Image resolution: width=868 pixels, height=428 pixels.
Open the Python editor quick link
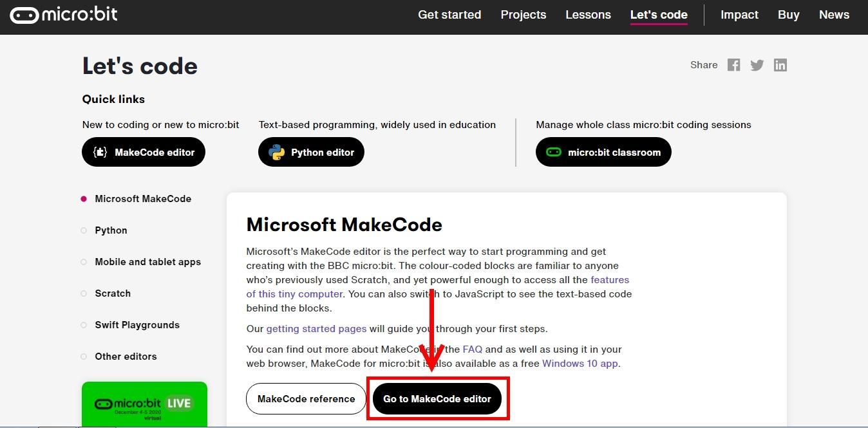[x=311, y=152]
